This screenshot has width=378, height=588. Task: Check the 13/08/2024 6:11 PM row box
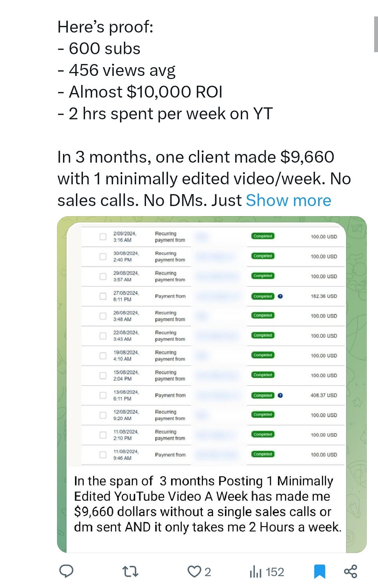(103, 395)
